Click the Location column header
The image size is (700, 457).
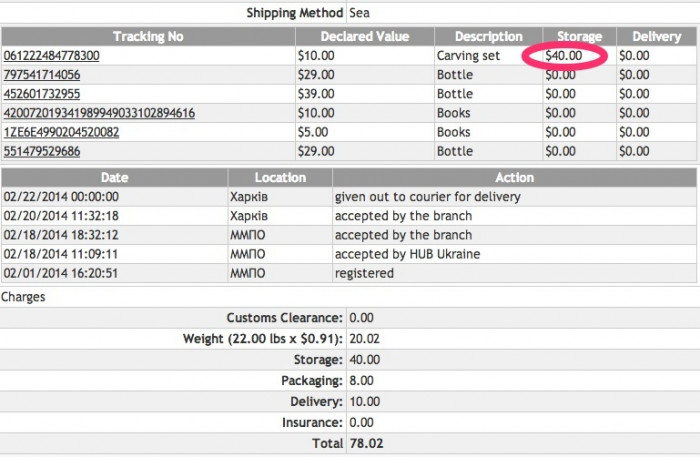pos(279,177)
